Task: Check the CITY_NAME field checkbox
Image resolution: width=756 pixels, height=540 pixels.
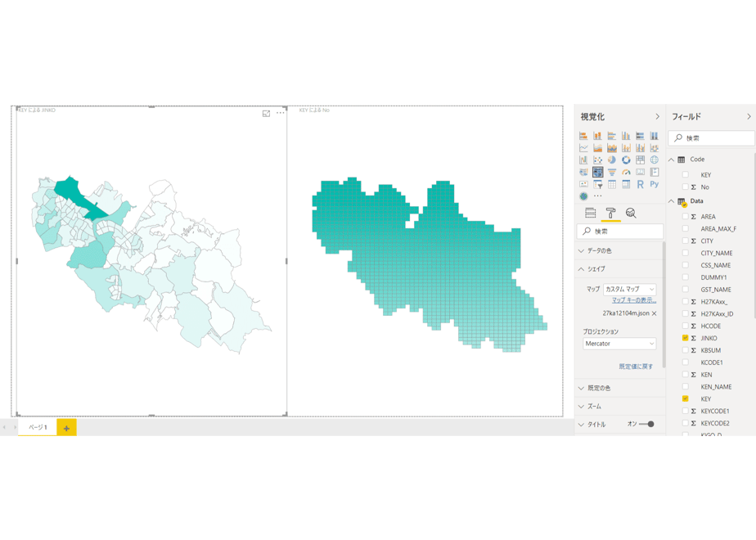Action: tap(685, 253)
